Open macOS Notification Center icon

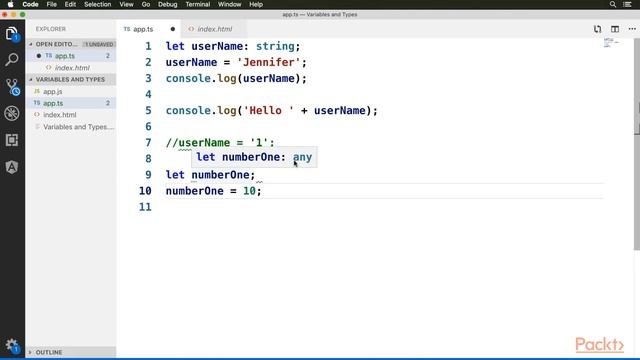click(x=628, y=4)
